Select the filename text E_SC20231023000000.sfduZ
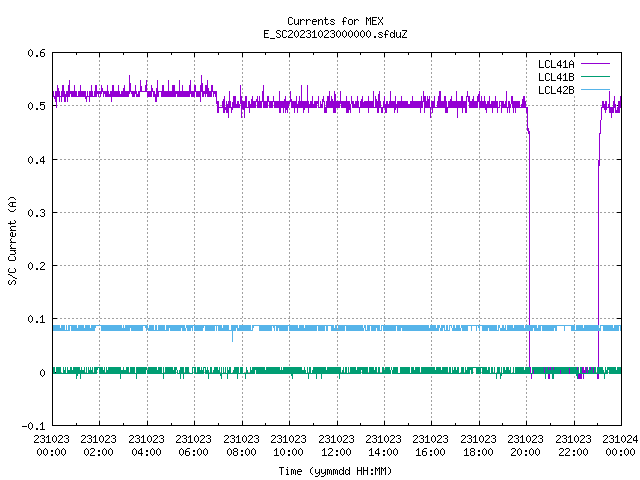The width and height of the screenshot is (640, 480). click(x=335, y=34)
